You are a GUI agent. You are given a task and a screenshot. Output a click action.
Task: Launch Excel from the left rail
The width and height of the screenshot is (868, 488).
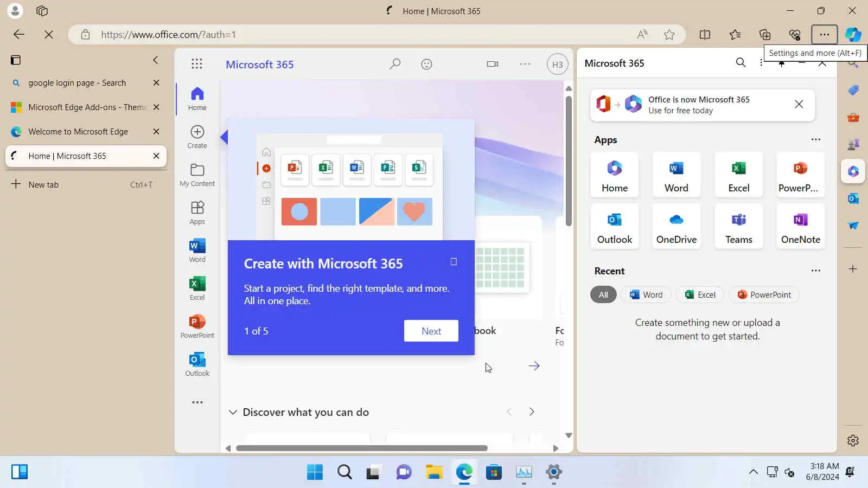click(197, 288)
